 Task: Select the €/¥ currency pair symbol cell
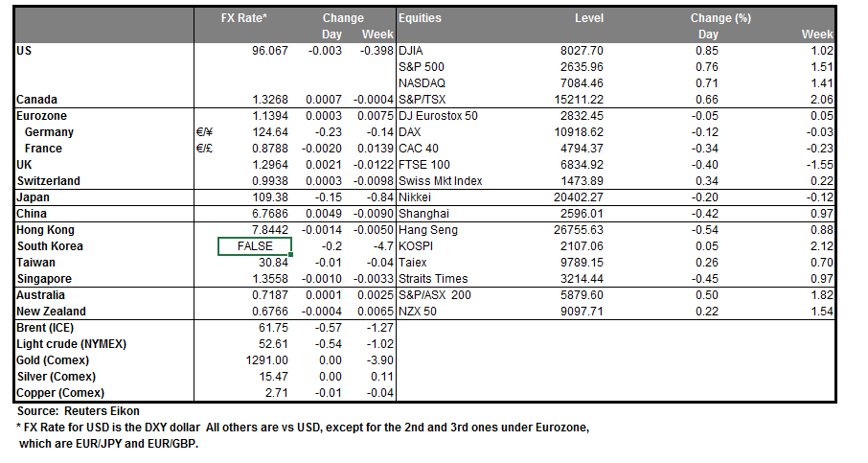pos(203,132)
